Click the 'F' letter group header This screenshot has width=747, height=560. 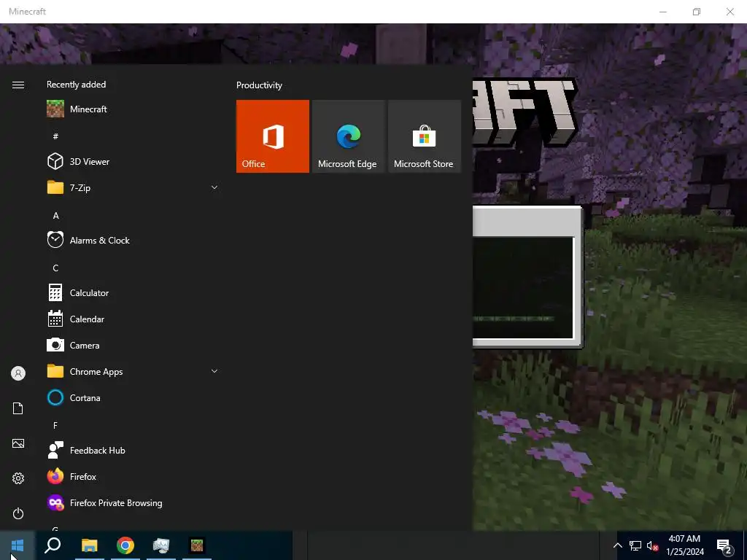coord(55,425)
